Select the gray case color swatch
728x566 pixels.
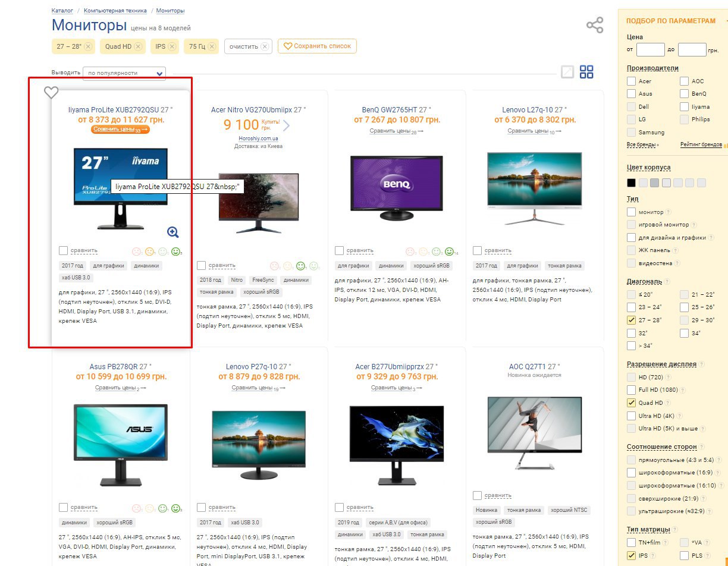[655, 183]
